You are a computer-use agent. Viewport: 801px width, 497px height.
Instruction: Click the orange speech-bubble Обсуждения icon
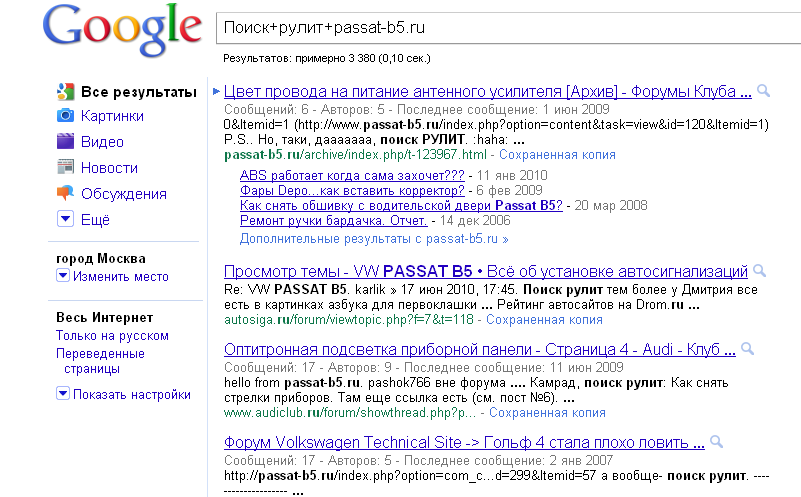(x=65, y=193)
